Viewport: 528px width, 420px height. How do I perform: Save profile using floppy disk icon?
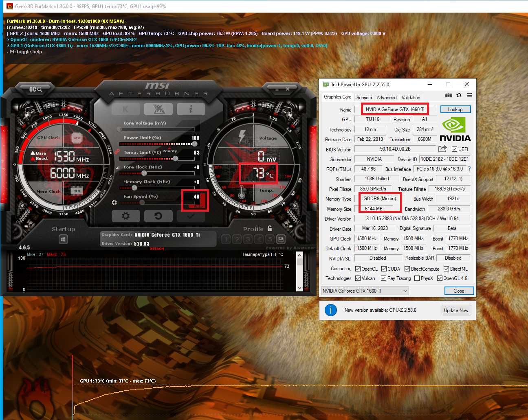(281, 239)
